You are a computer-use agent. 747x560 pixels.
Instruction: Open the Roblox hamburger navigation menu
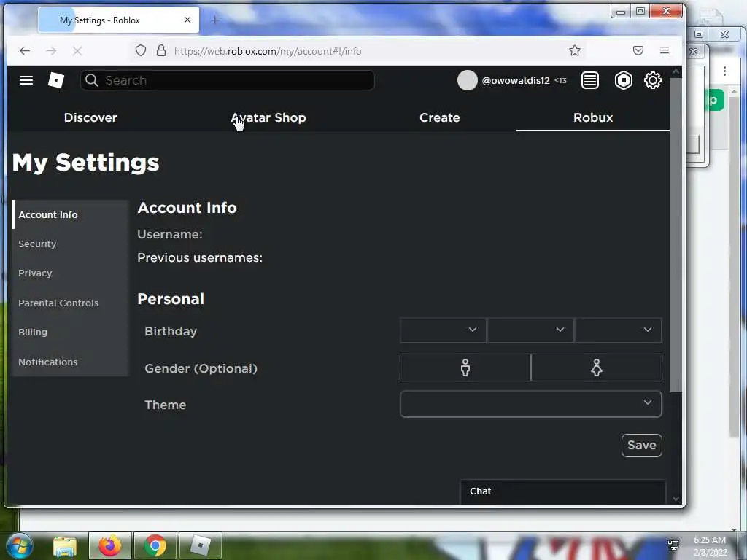26,80
